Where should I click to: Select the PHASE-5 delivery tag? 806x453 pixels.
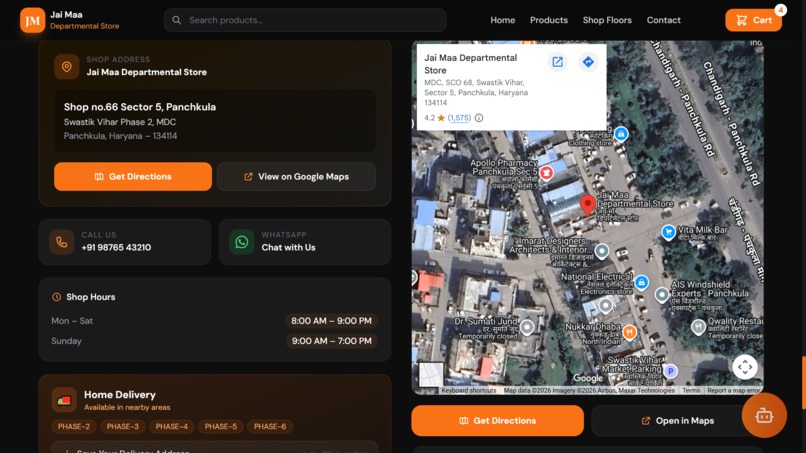[221, 426]
